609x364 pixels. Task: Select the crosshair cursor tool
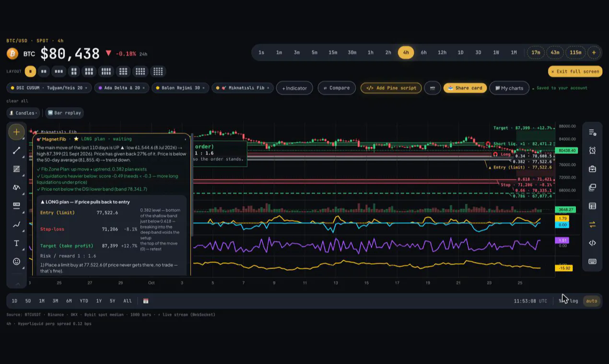pos(16,132)
